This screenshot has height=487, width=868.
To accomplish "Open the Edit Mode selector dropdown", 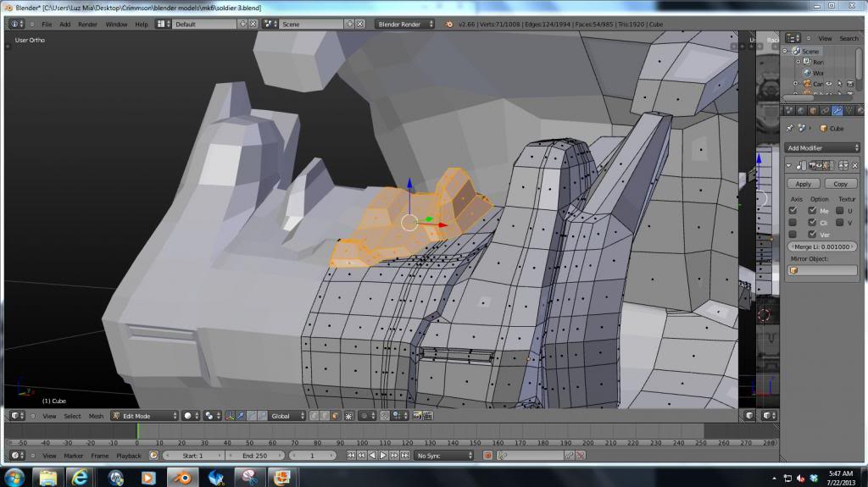I will 144,416.
